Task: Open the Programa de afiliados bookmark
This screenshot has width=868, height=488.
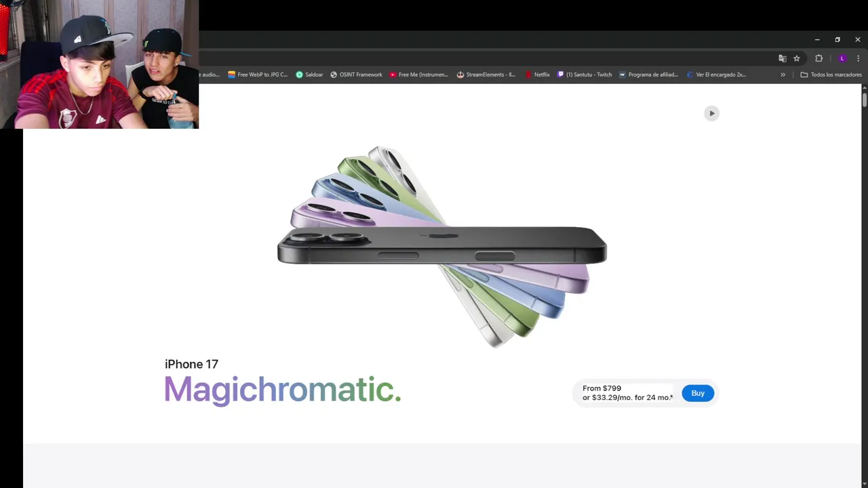Action: [x=648, y=75]
